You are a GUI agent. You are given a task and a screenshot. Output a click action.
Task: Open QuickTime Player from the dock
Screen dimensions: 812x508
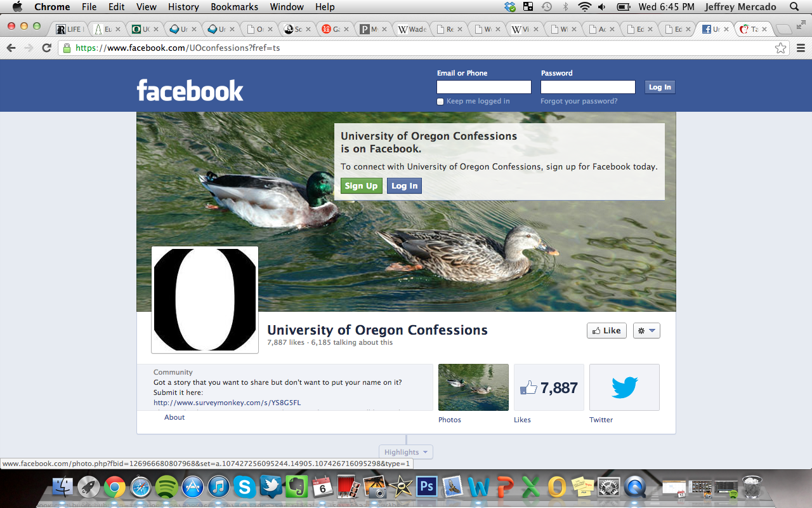pyautogui.click(x=635, y=487)
